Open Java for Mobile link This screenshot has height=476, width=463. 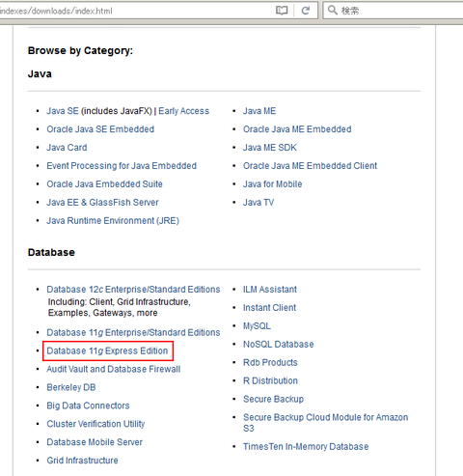click(273, 184)
